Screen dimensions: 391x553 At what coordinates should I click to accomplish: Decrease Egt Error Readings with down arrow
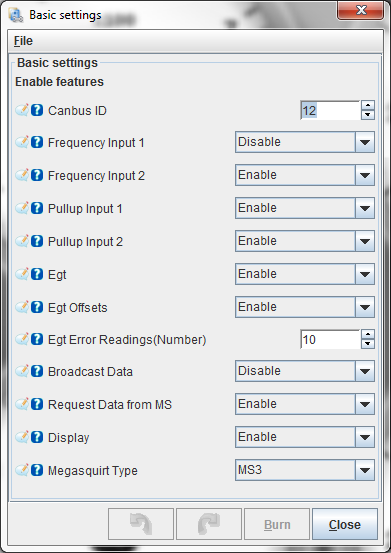click(368, 344)
